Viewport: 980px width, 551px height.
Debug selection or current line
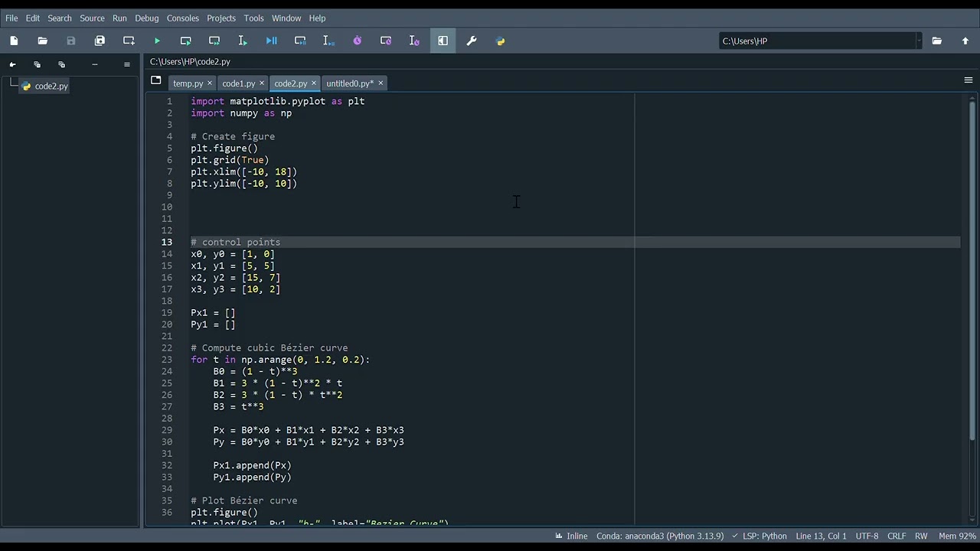click(x=328, y=41)
